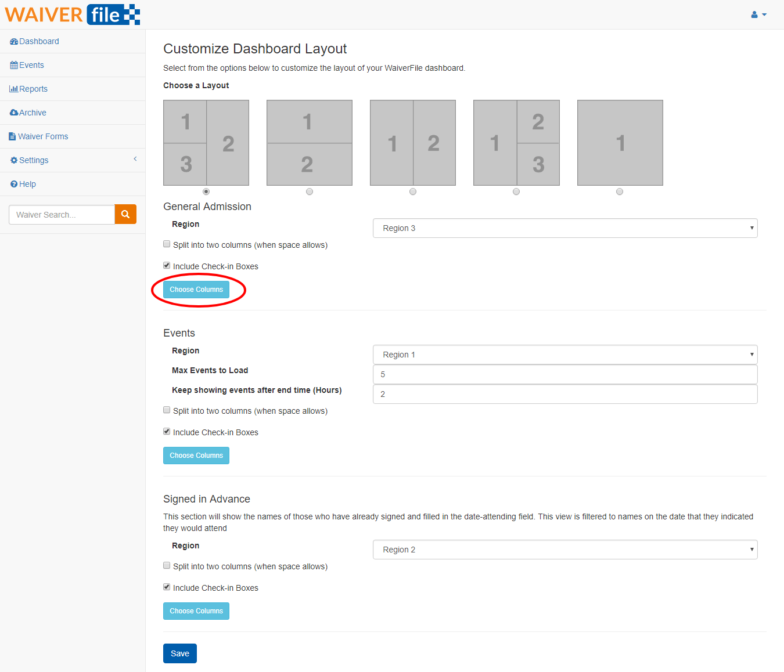Open Reports in the sidebar
This screenshot has width=784, height=672.
(x=33, y=89)
